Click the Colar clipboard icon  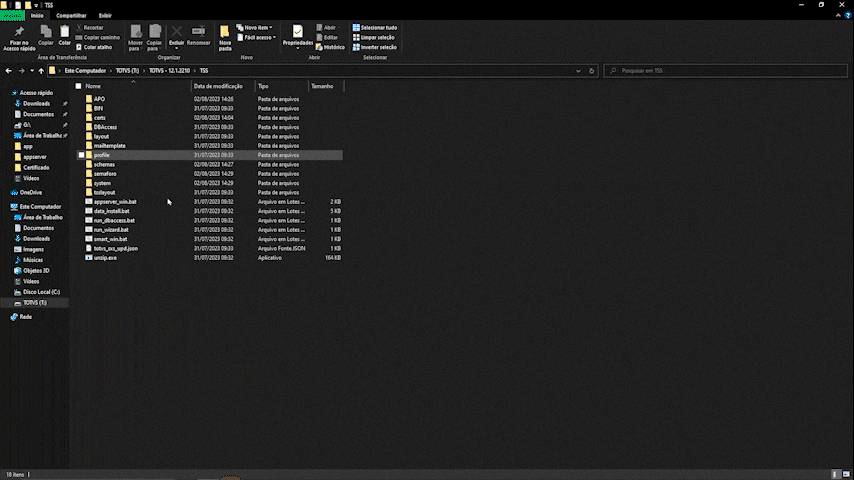coord(64,32)
